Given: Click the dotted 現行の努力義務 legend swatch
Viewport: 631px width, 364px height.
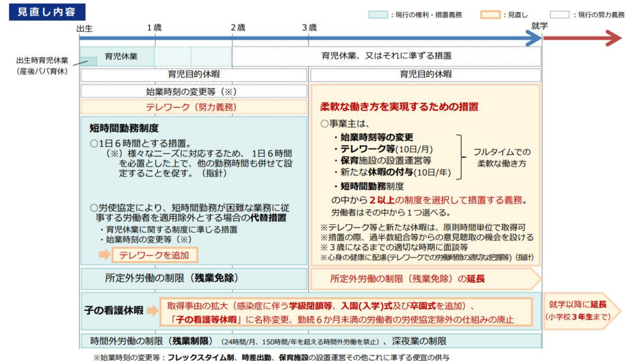Looking at the screenshot, I should [x=559, y=15].
